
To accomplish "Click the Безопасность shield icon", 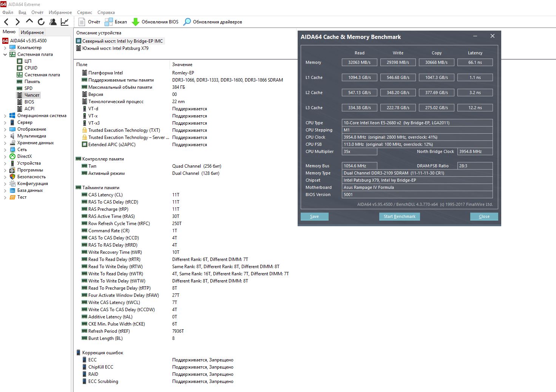I will click(x=12, y=177).
